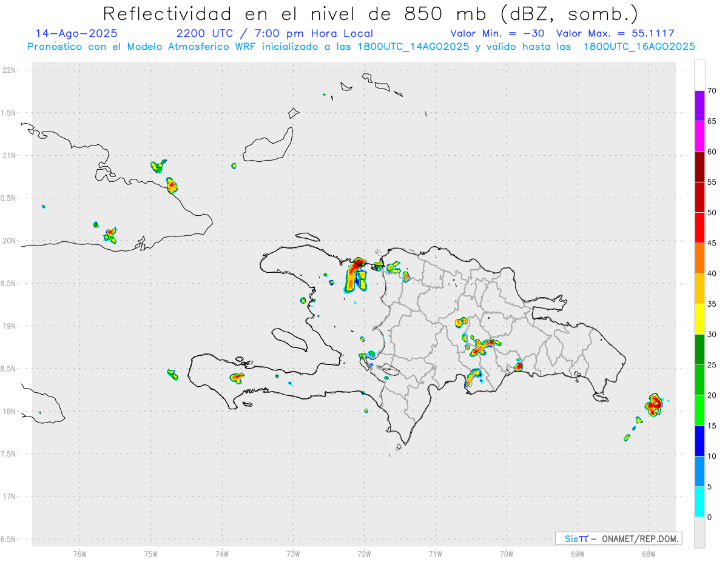Click the 'Valor Max. = 55.1117' text
The image size is (728, 562).
(x=615, y=33)
